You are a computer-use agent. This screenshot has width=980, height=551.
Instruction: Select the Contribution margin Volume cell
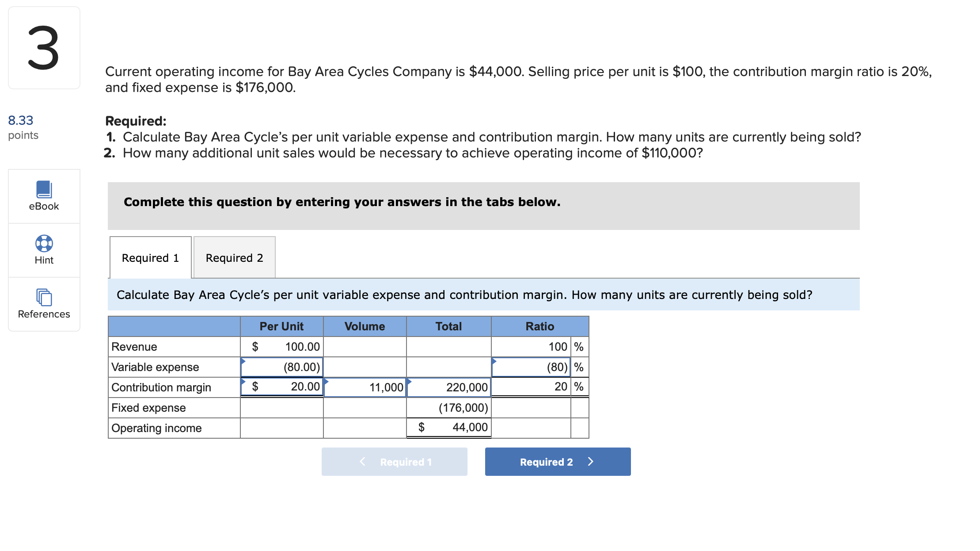(x=365, y=387)
